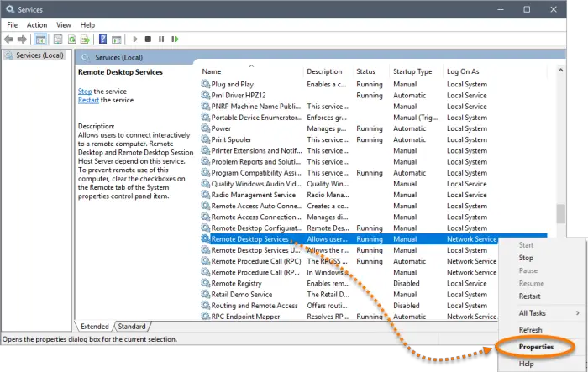Select Portable Device Enumerator service
Image resolution: width=588 pixels, height=372 pixels.
pyautogui.click(x=373, y=118)
